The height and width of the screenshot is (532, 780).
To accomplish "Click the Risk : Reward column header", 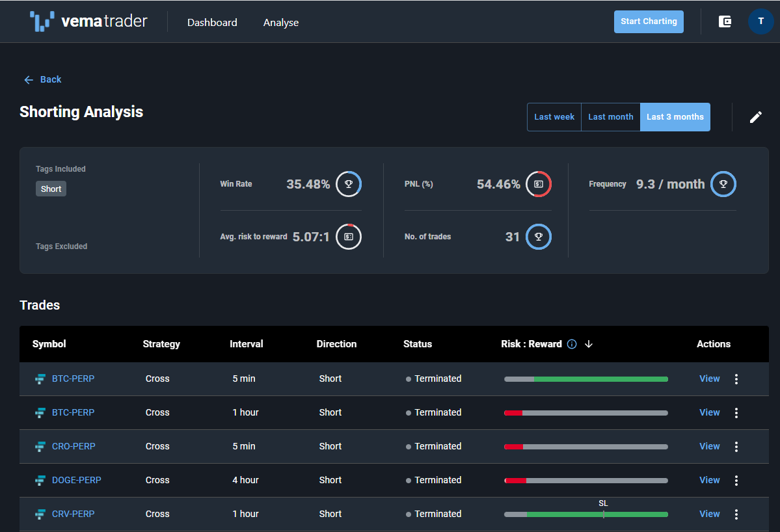I will pos(531,344).
